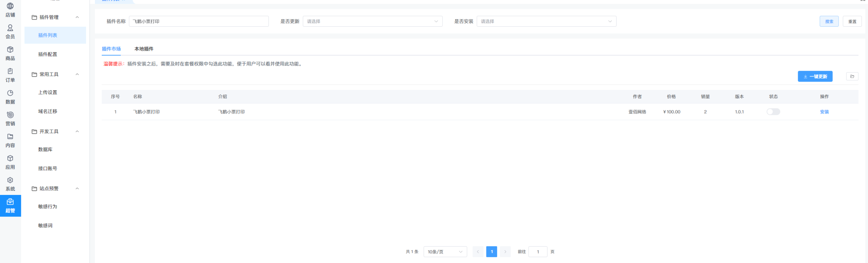Switch to the 插件市场 tab
Screen dimensions: 868x263
tap(111, 49)
